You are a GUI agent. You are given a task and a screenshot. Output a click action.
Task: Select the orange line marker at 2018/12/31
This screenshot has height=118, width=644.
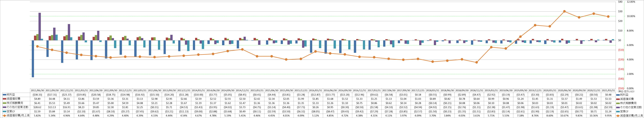(476, 62)
